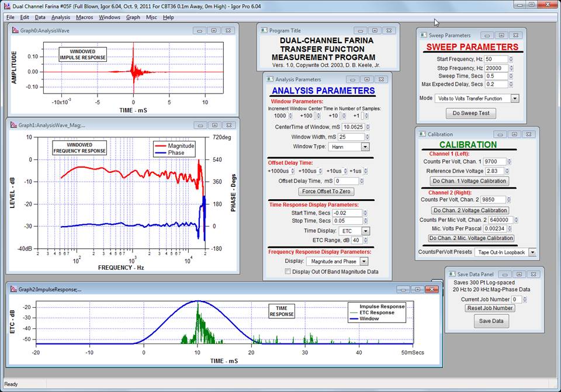Click the Calibration panel icon

pos(422,134)
